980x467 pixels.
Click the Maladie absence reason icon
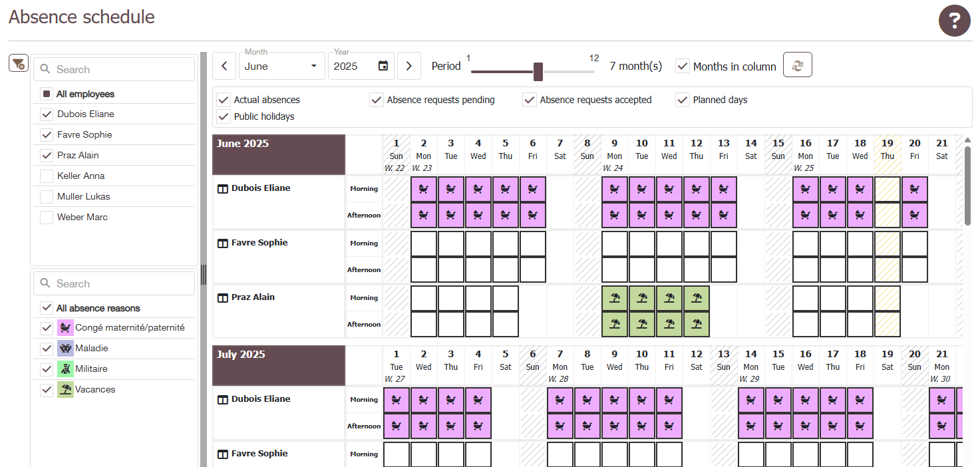click(x=65, y=349)
